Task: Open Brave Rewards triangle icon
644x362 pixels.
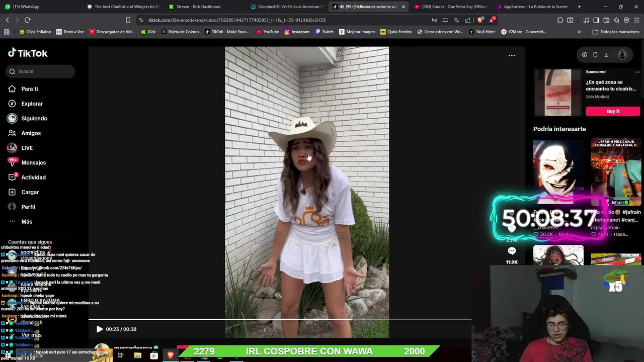Action: coord(492,20)
